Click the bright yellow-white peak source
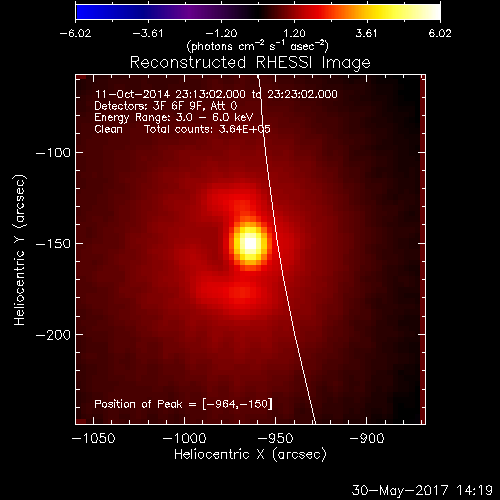 [250, 244]
